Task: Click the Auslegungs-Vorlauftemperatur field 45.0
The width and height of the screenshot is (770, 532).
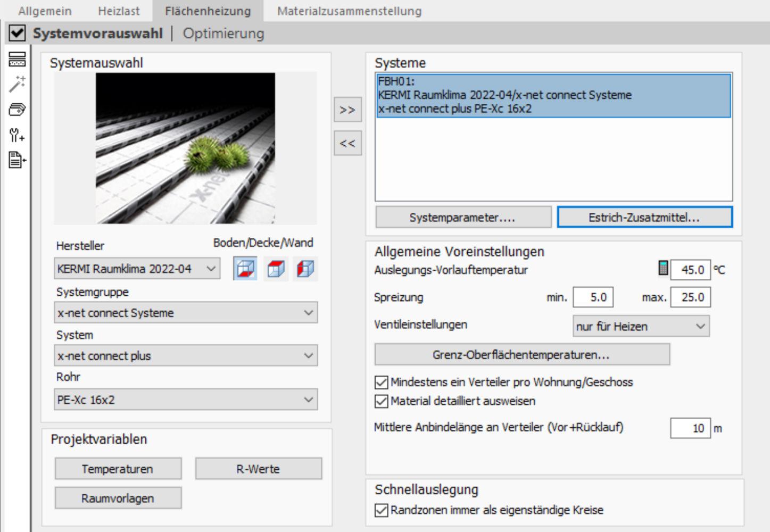Action: pos(690,270)
